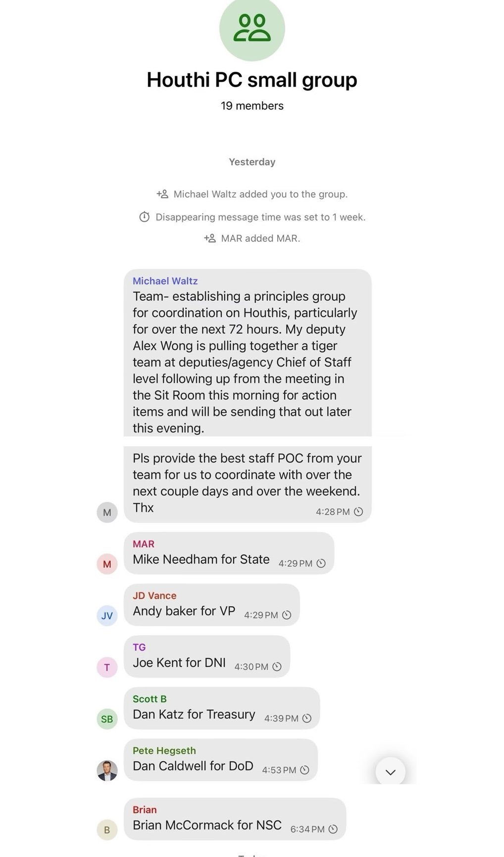Click the JV avatar circle
Image resolution: width=504 pixels, height=857 pixels.
[107, 616]
